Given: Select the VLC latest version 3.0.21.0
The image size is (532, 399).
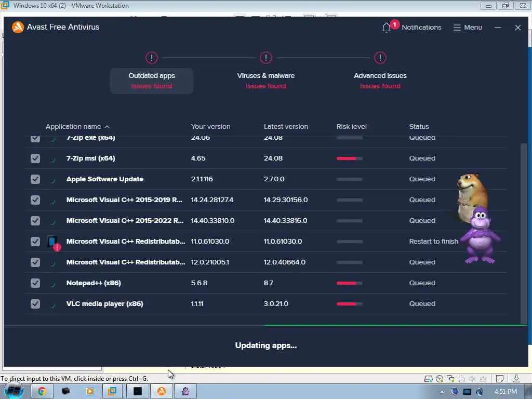Looking at the screenshot, I should 276,303.
